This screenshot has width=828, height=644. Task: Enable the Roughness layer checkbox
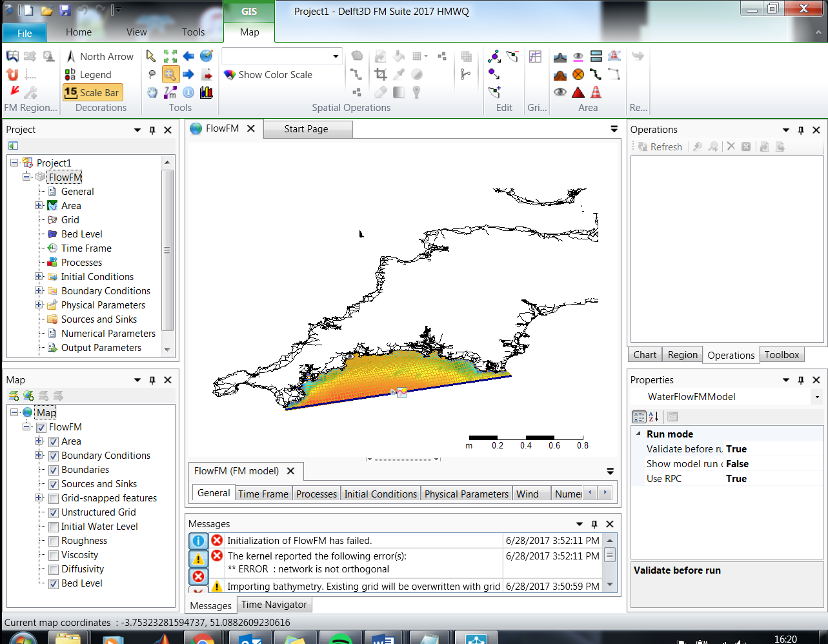click(54, 541)
